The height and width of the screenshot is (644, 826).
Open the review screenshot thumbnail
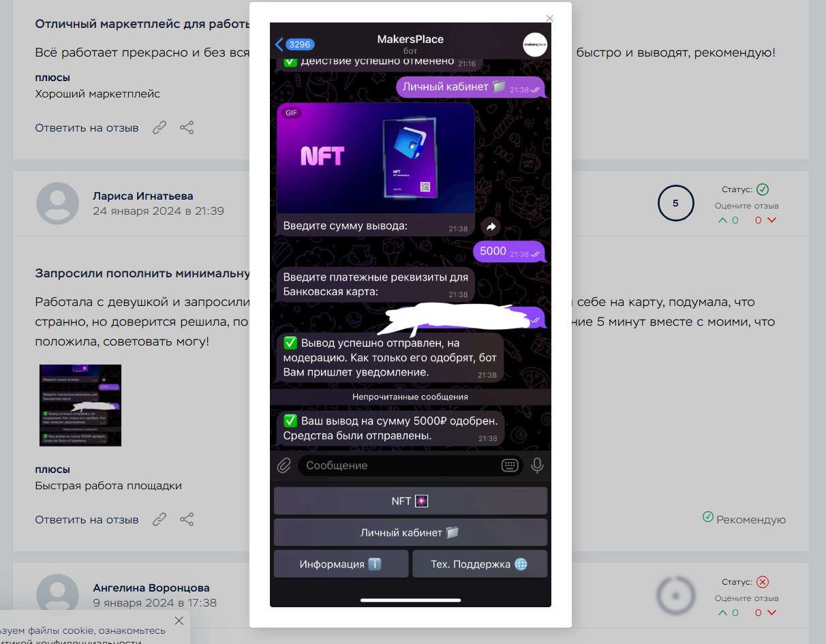(x=80, y=405)
